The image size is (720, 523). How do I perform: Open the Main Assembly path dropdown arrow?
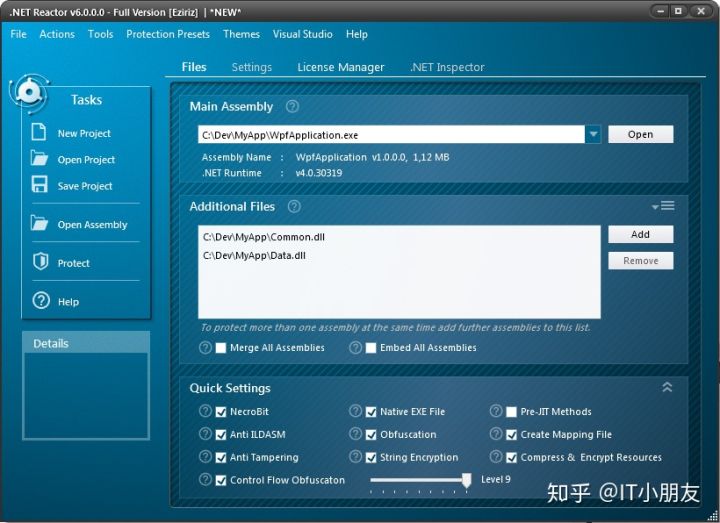click(593, 135)
